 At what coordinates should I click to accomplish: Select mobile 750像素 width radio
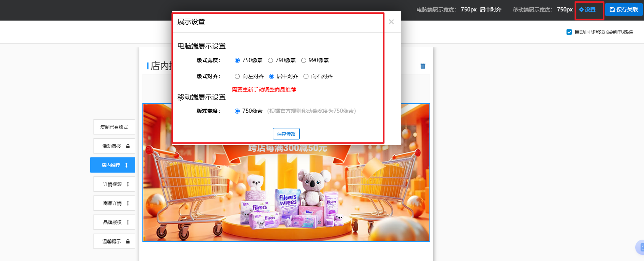pos(237,111)
